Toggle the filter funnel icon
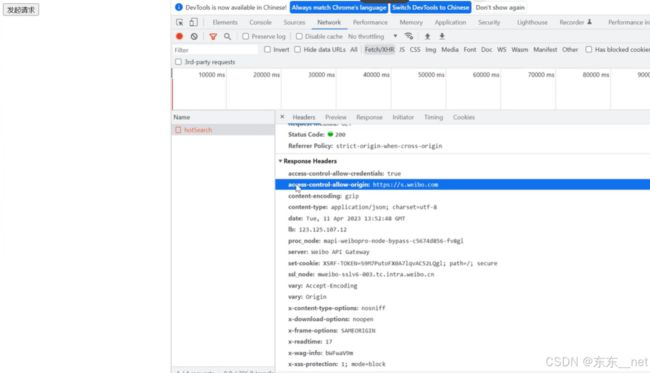This screenshot has height=373, width=650. click(x=213, y=36)
